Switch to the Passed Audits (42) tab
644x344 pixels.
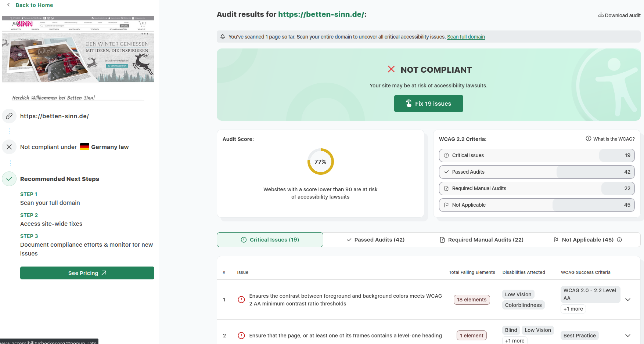pos(375,240)
